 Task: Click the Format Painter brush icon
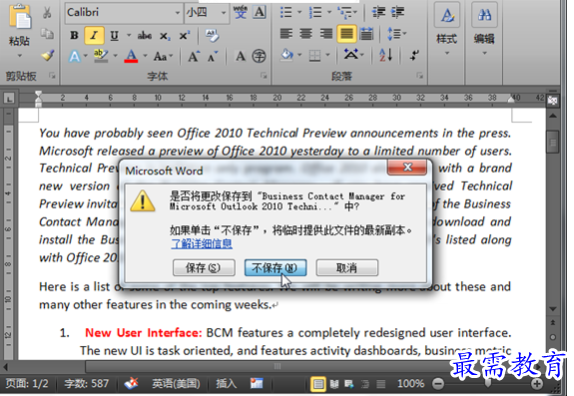48,56
